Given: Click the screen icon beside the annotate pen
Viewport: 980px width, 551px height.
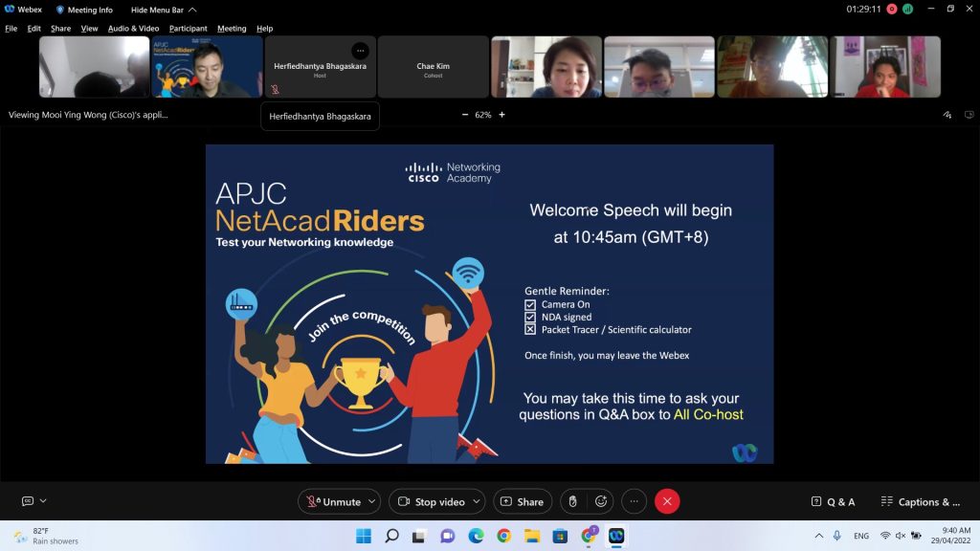Looking at the screenshot, I should click(x=969, y=115).
